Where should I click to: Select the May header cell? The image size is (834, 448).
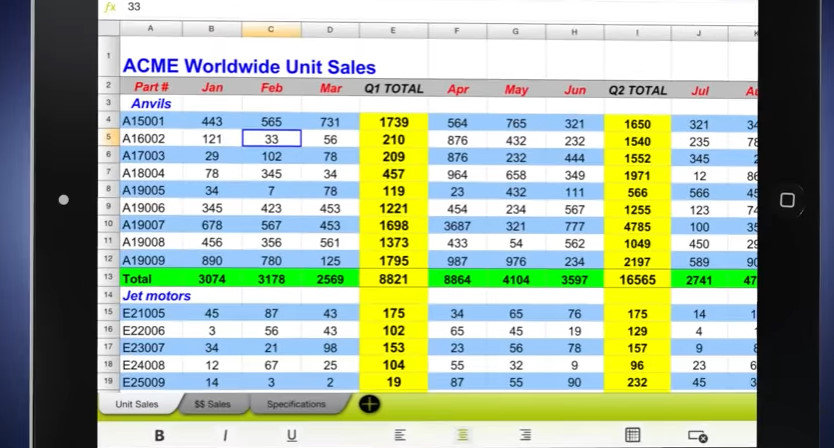click(x=516, y=90)
